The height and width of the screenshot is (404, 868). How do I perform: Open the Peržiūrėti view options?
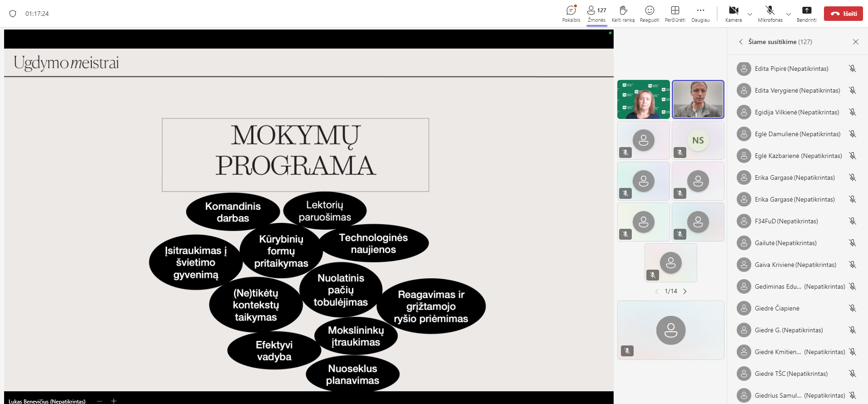coord(675,10)
